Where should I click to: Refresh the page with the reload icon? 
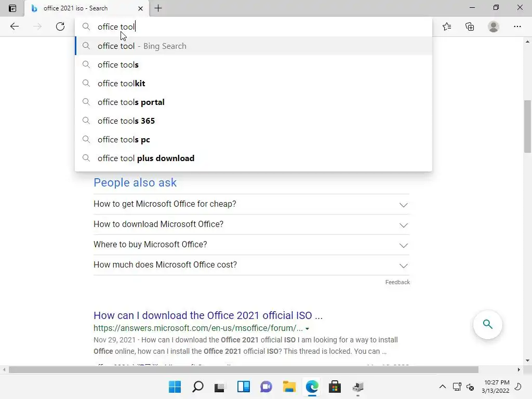coord(60,26)
